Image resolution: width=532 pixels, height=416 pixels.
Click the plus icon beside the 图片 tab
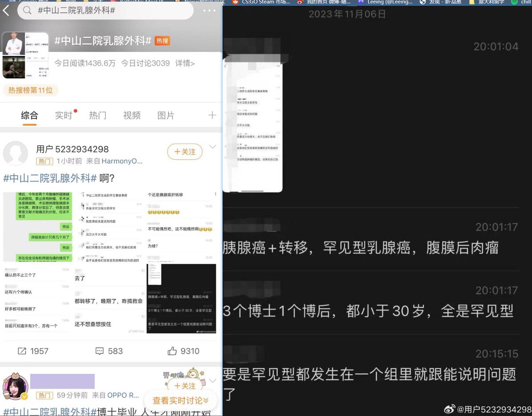click(212, 115)
